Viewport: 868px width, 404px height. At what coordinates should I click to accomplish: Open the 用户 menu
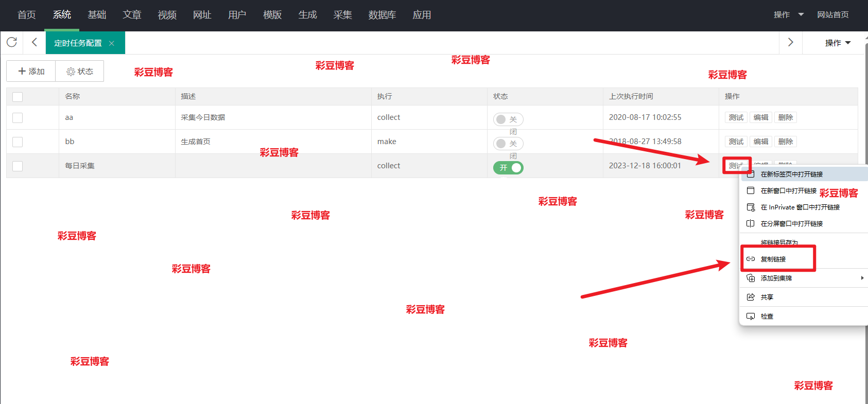[237, 15]
